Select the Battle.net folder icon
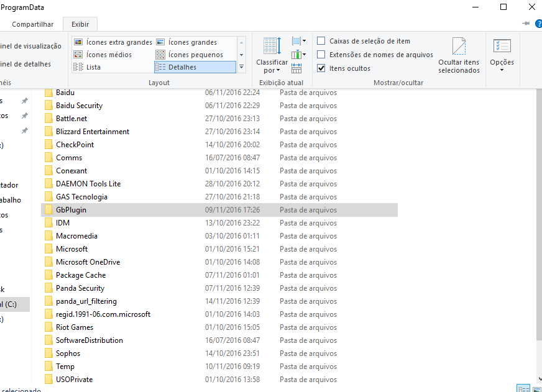The width and height of the screenshot is (542, 392). [x=48, y=119]
